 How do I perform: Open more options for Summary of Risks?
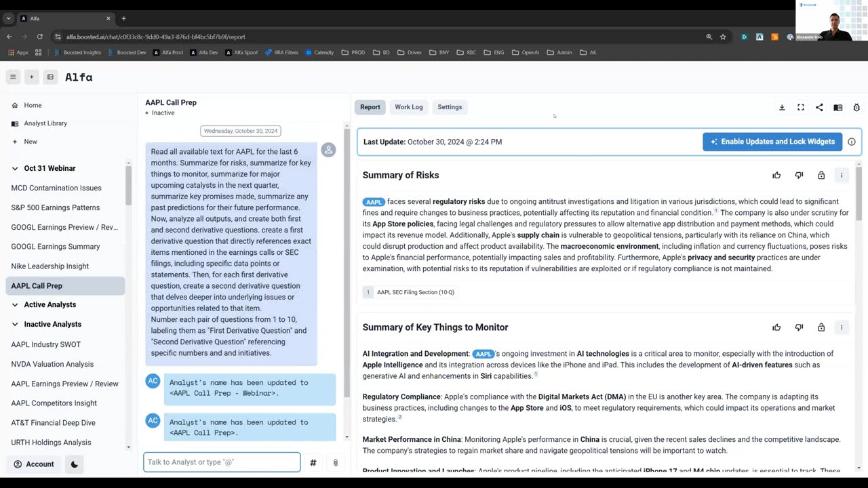842,176
